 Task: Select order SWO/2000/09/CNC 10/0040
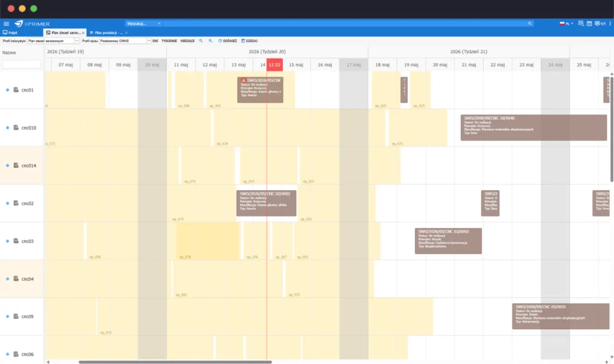(x=534, y=127)
